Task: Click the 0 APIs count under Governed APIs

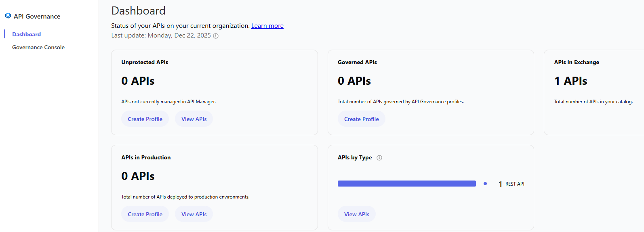Action: pyautogui.click(x=354, y=81)
